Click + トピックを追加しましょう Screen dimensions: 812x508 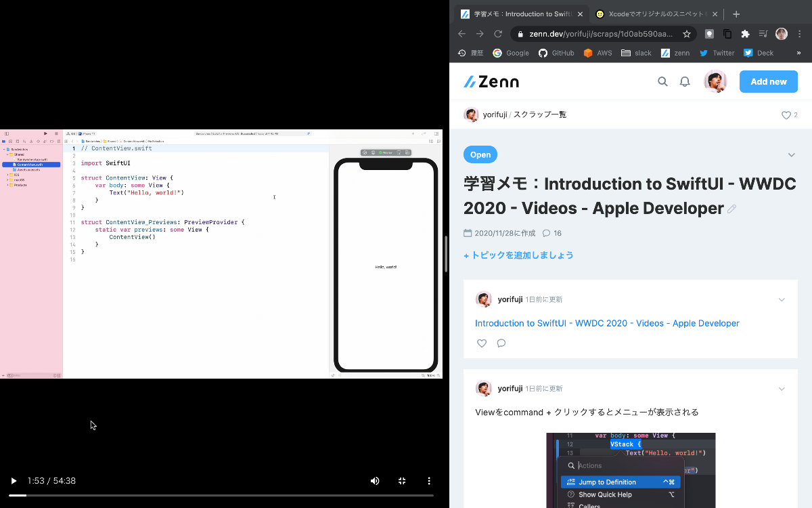coord(518,255)
